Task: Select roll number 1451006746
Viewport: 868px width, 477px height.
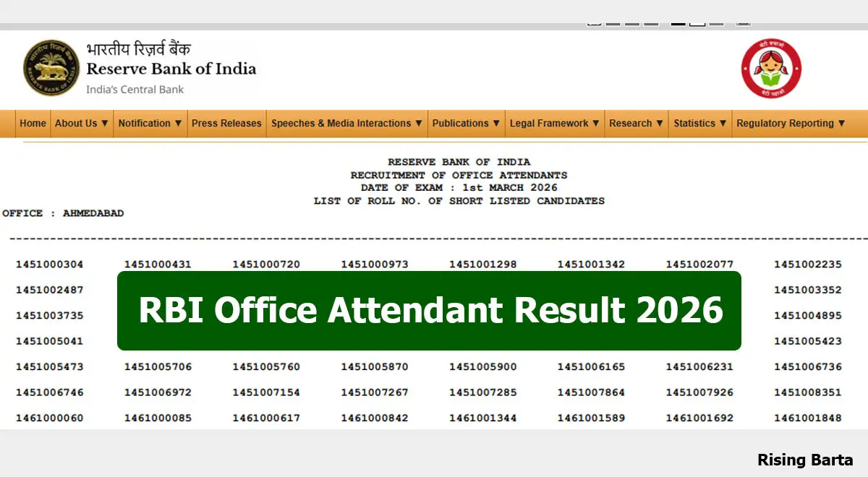Action: coord(49,392)
